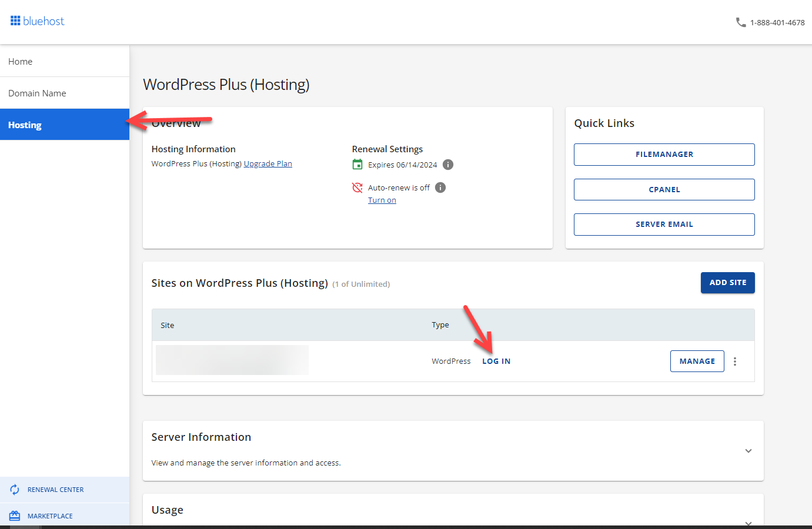812x529 pixels.
Task: Click the bluehost wordmark text
Action: [44, 21]
